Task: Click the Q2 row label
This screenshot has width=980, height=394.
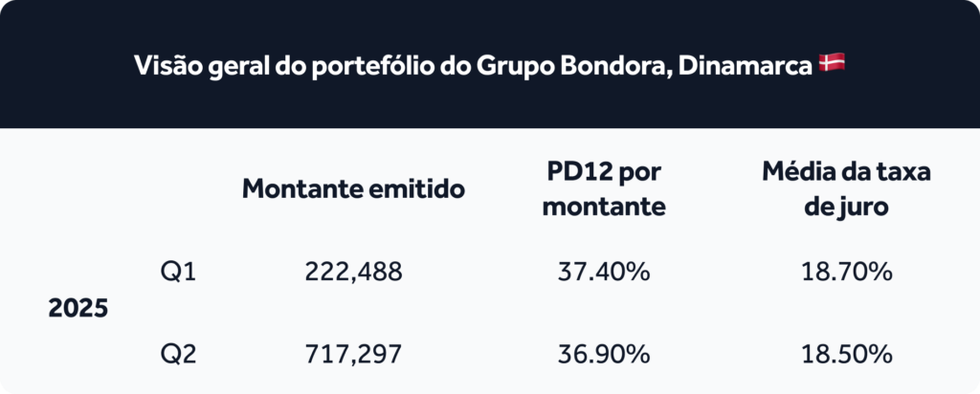Action: pos(179,355)
